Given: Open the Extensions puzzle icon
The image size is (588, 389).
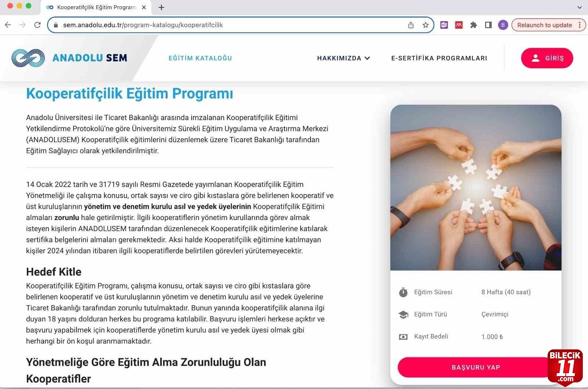Looking at the screenshot, I should pos(473,25).
